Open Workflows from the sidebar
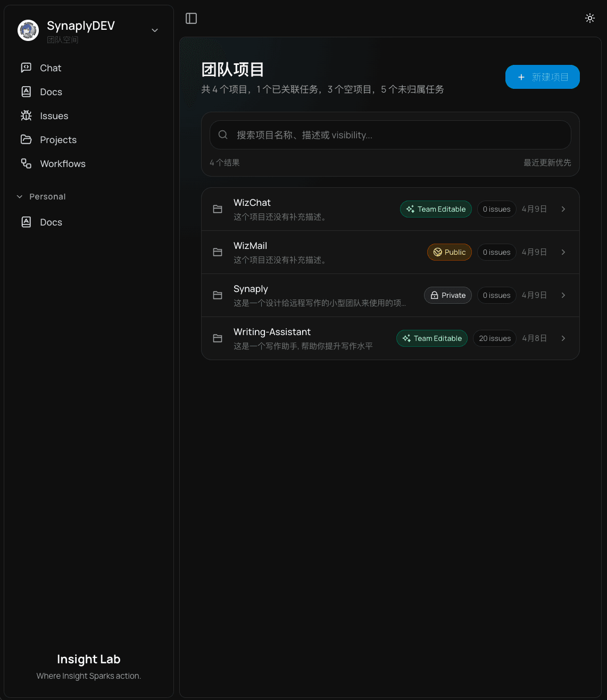 click(x=62, y=164)
